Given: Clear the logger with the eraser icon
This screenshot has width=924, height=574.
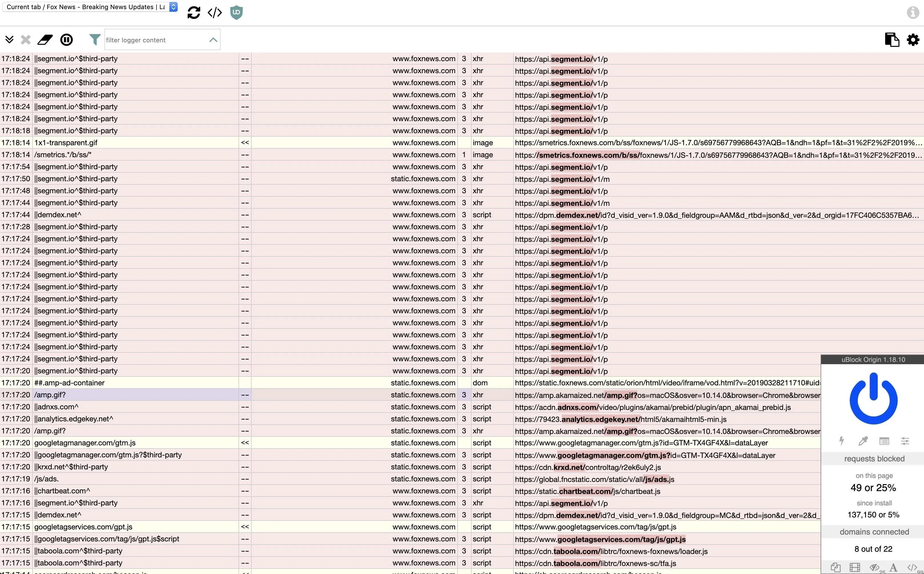Looking at the screenshot, I should [x=45, y=39].
